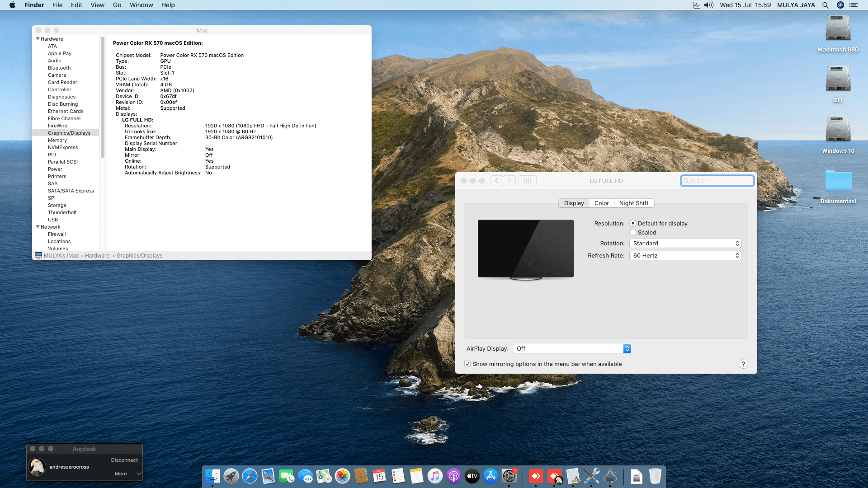868x488 pixels.
Task: Launch Podcasts from the Dock
Action: click(x=453, y=476)
